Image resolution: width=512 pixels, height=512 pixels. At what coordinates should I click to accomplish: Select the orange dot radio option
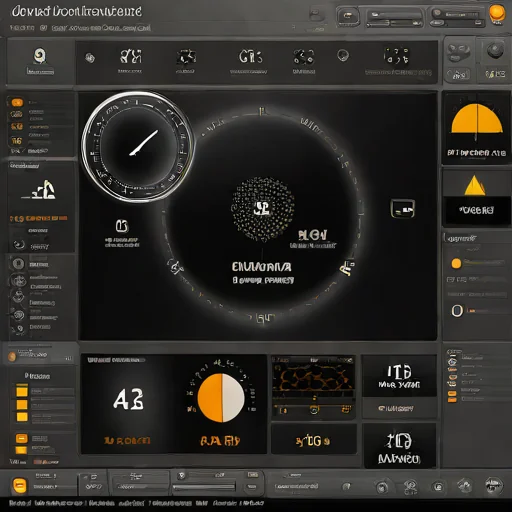(x=456, y=264)
